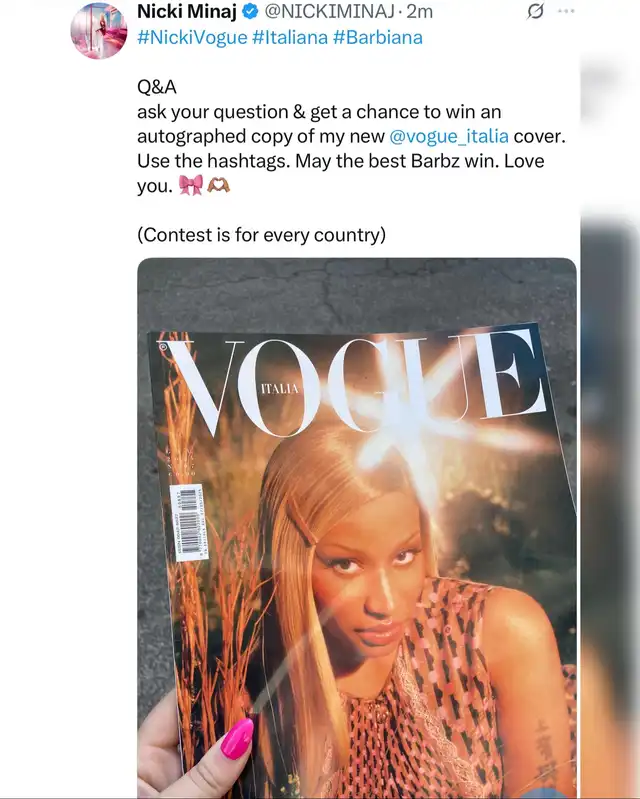
Task: Click the slashed-circle Grok icon
Action: click(x=535, y=11)
